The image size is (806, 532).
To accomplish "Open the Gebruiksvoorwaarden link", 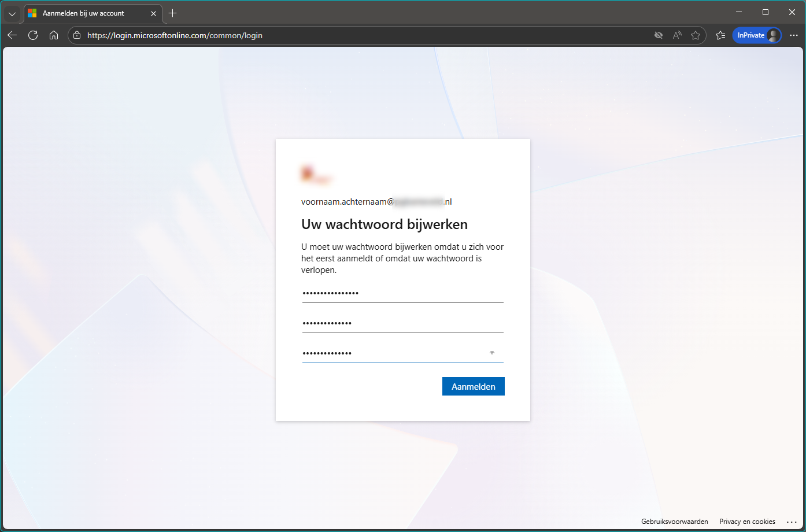I will tap(675, 522).
